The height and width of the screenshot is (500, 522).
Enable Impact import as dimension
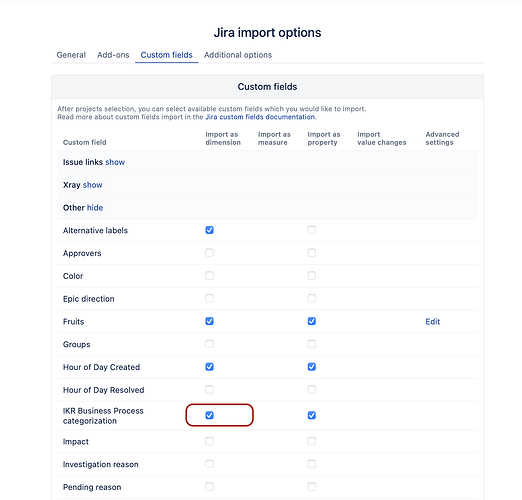209,441
